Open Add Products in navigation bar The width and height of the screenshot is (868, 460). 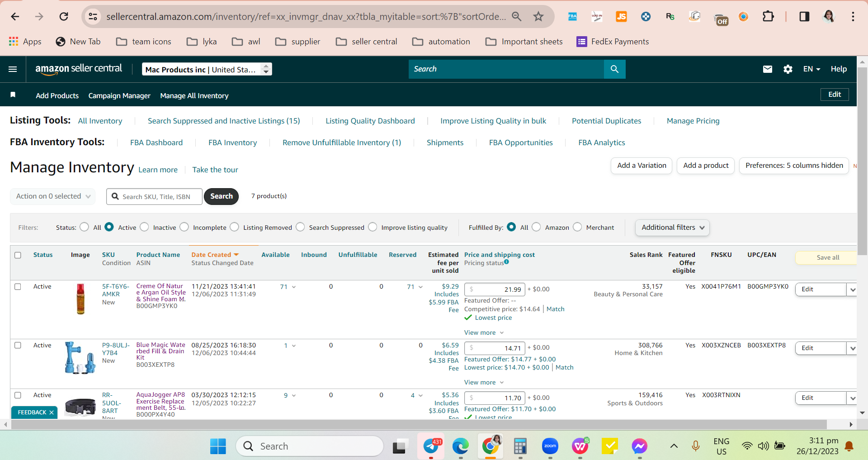[57, 96]
